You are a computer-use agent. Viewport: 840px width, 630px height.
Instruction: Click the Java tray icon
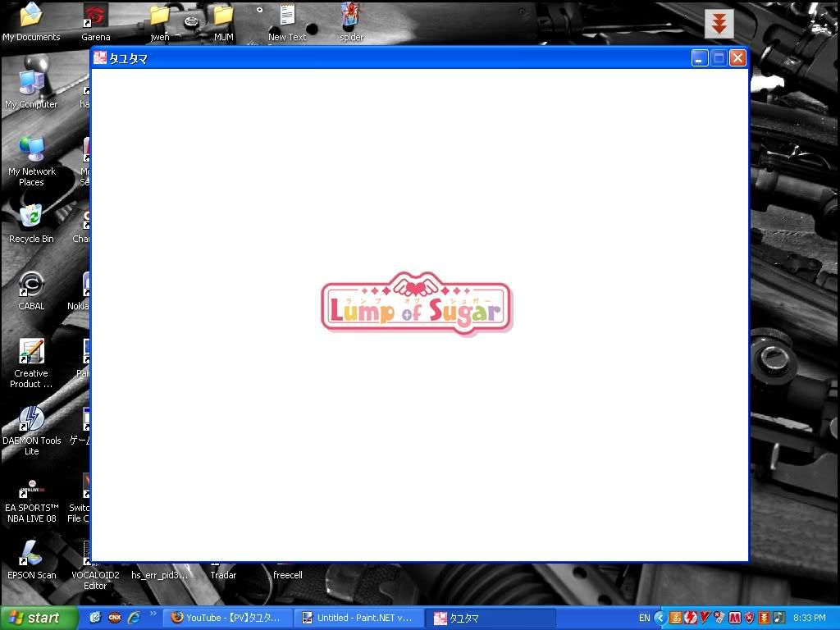click(x=676, y=618)
